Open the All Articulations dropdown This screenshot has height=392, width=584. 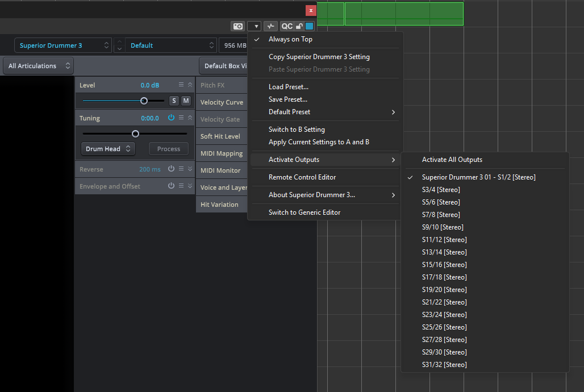[38, 66]
